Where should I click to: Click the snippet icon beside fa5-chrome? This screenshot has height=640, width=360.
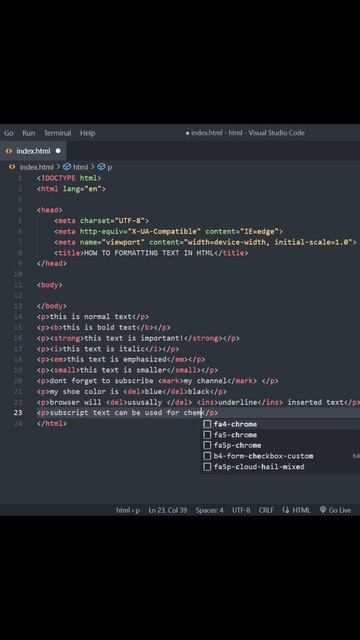coord(207,435)
